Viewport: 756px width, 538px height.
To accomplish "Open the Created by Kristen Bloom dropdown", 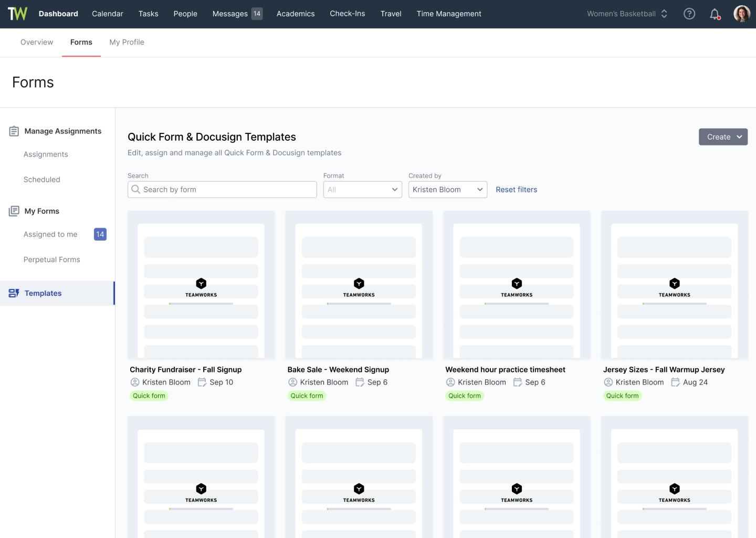I will (x=448, y=190).
